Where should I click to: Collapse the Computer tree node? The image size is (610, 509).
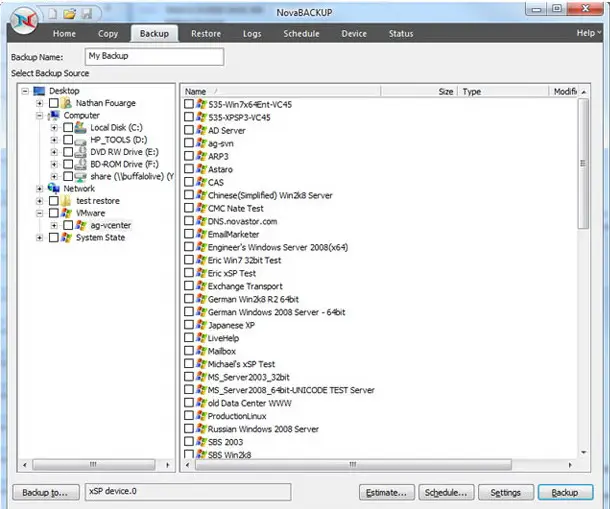point(39,116)
